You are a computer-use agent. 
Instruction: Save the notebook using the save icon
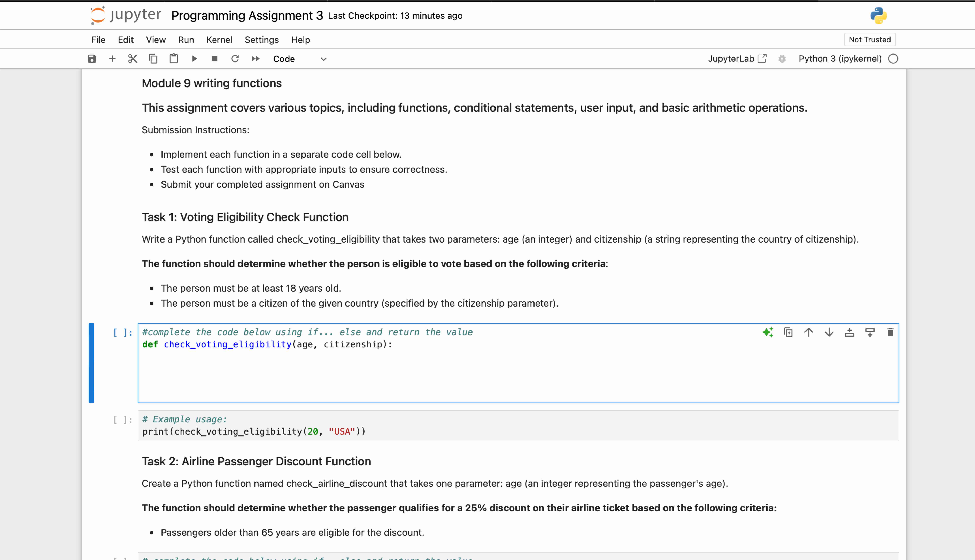pyautogui.click(x=92, y=58)
